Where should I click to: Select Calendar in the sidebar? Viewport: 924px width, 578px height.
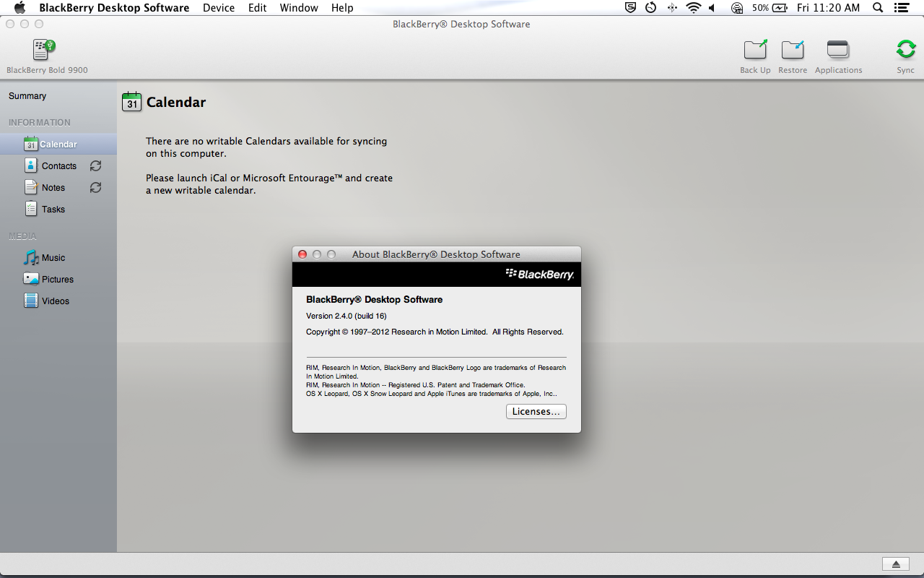[x=58, y=144]
